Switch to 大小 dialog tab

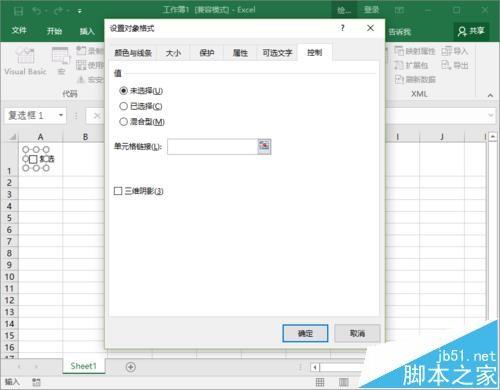coord(173,53)
